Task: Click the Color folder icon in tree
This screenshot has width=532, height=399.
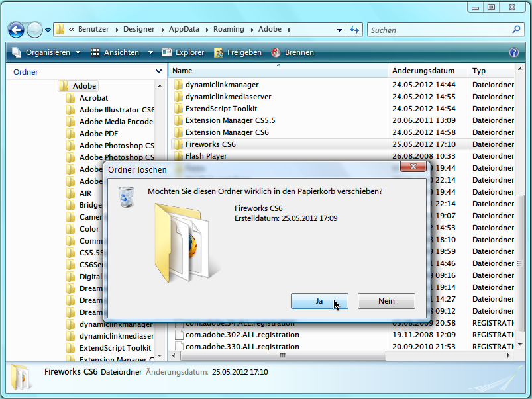Action: [x=71, y=229]
